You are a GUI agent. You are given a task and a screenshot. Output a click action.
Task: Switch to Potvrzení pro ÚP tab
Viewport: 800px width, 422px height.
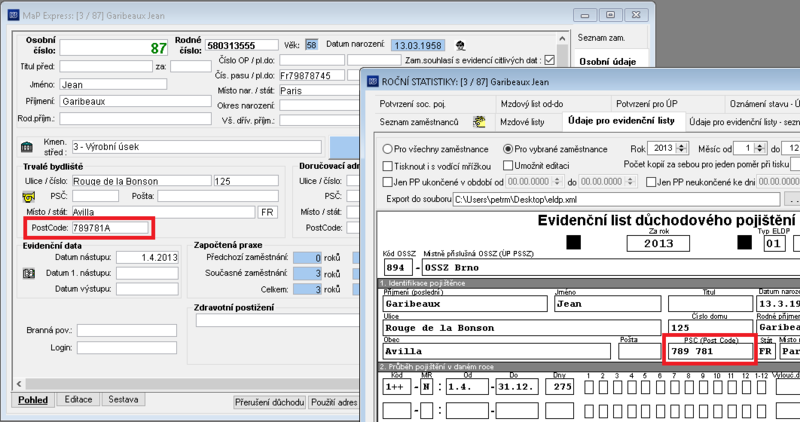point(646,104)
